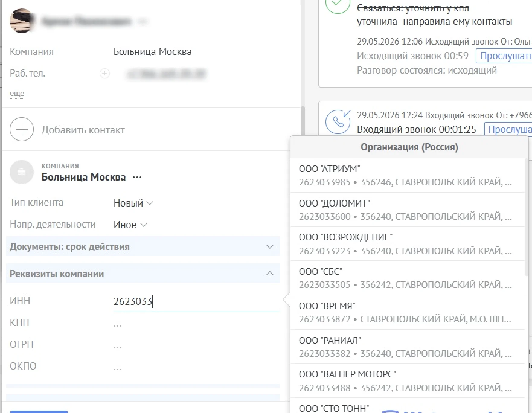Click the Тип клиента label
This screenshot has width=532, height=413.
(37, 203)
